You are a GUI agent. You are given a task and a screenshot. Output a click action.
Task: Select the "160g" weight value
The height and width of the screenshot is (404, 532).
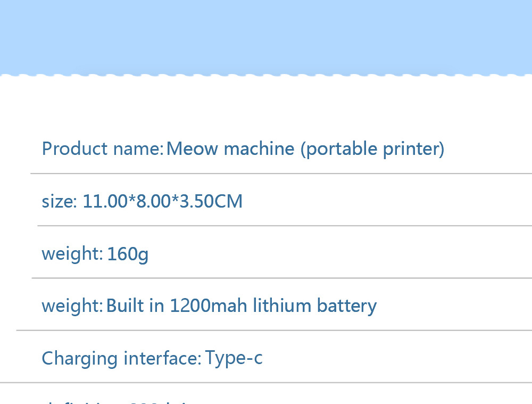coord(128,254)
